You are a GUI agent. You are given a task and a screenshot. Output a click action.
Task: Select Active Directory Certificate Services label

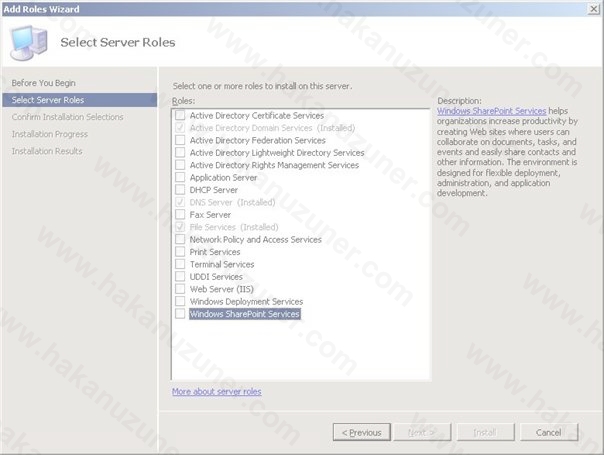[257, 116]
